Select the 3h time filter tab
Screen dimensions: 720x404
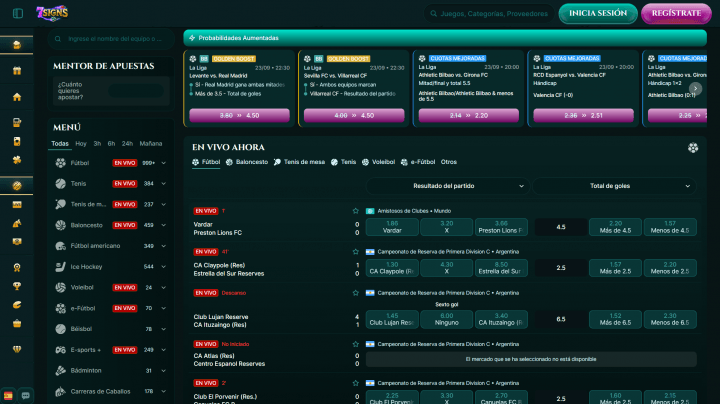(97, 144)
